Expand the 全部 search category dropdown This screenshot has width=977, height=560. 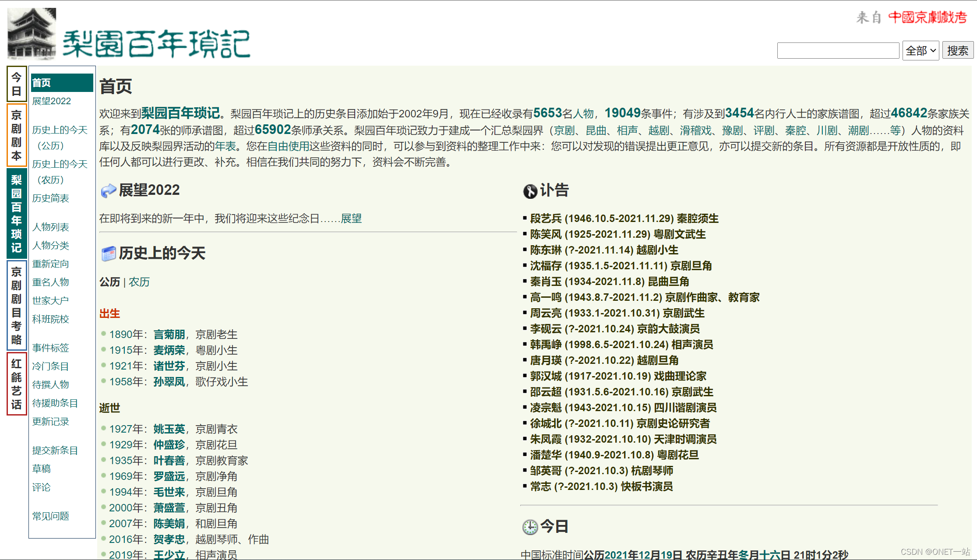[x=921, y=51]
